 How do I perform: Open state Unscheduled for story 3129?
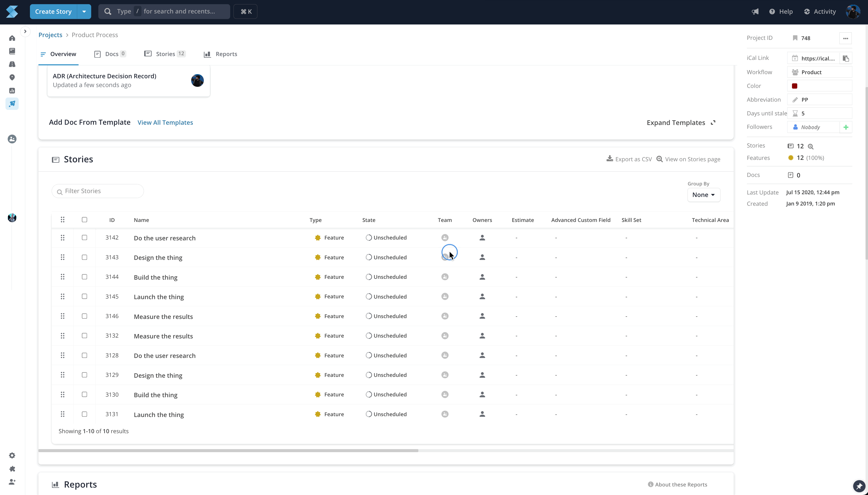pos(386,375)
